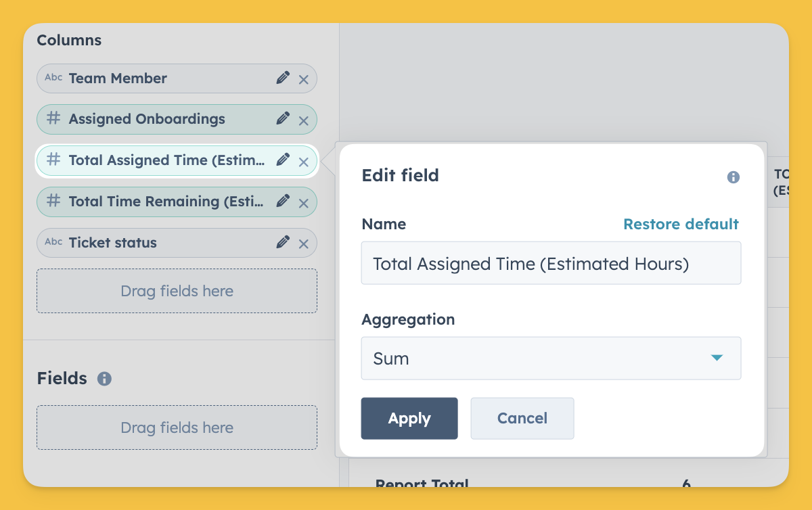The height and width of the screenshot is (510, 812).
Task: Apply the field changes
Action: click(x=409, y=418)
